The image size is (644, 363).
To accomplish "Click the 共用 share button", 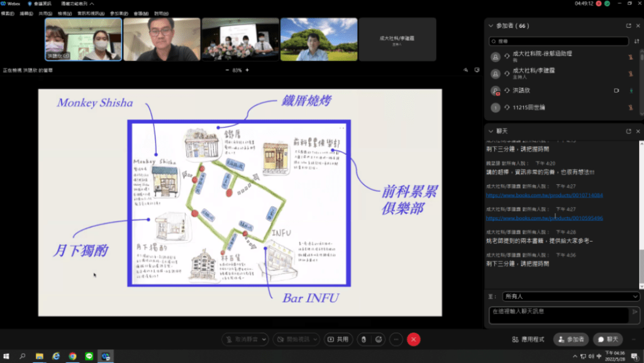I will click(338, 339).
